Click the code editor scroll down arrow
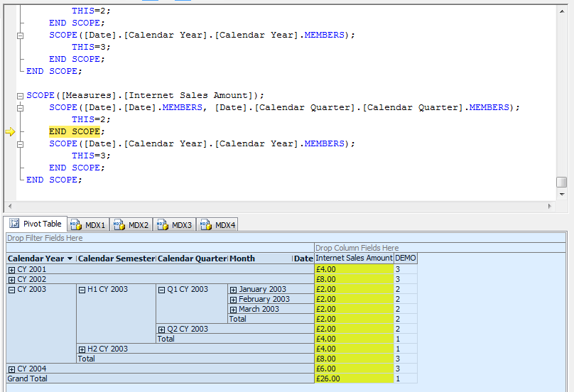574x392 pixels. (x=561, y=195)
